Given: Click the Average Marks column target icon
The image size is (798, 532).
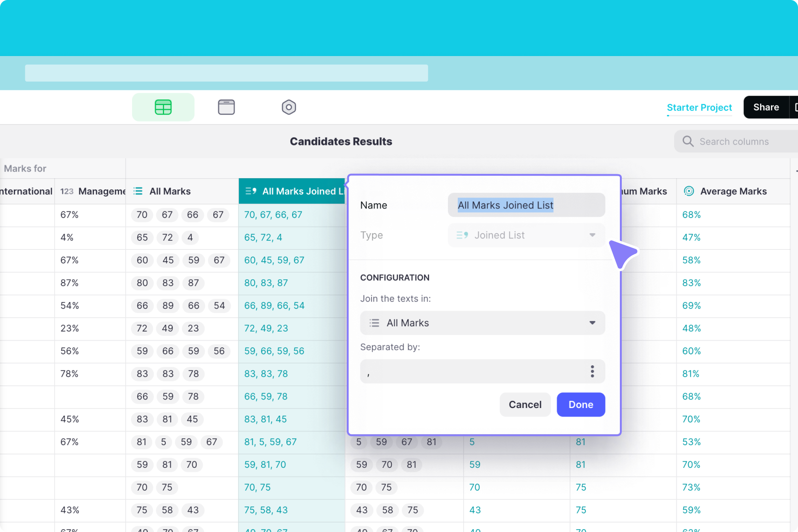Looking at the screenshot, I should tap(689, 191).
